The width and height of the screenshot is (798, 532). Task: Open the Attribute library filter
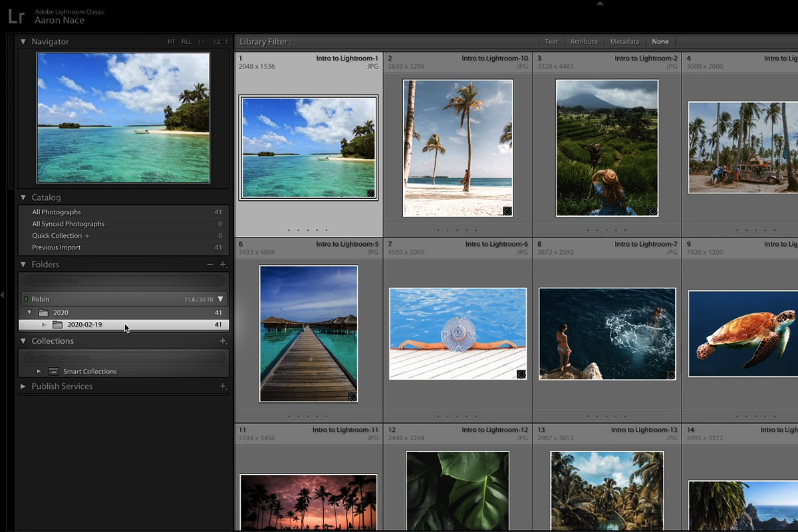pos(584,42)
